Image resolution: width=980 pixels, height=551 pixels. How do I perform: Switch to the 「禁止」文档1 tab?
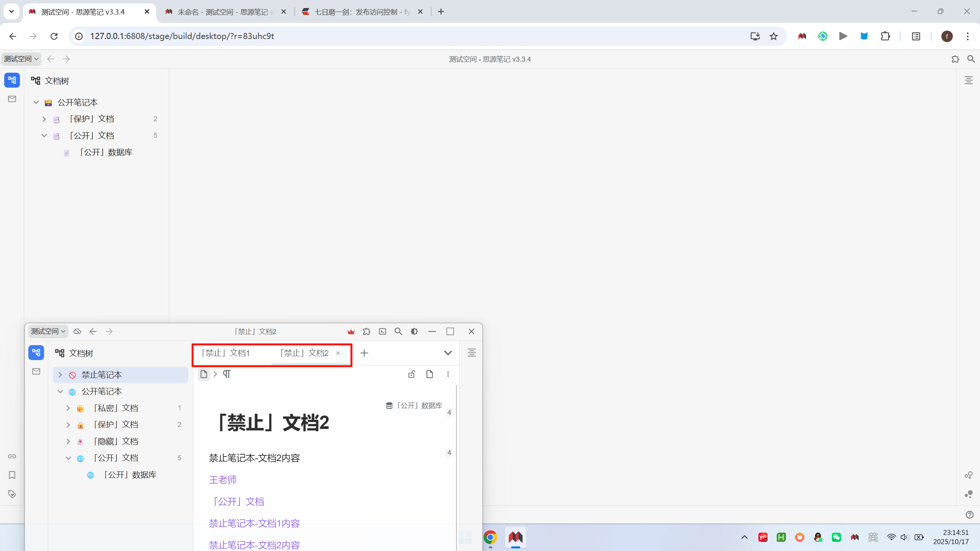226,353
